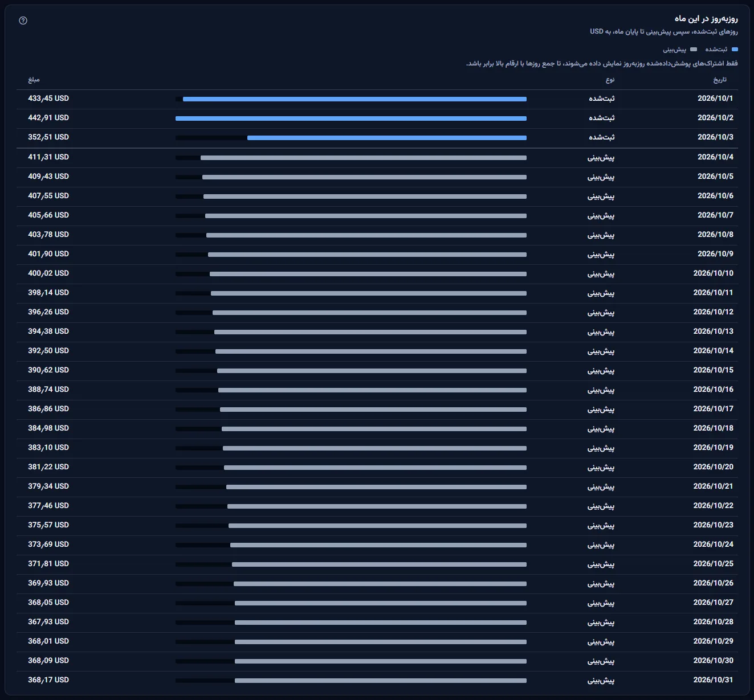The width and height of the screenshot is (754, 700).
Task: Click the gray پیش‌بینی legend swatch
Action: click(694, 50)
